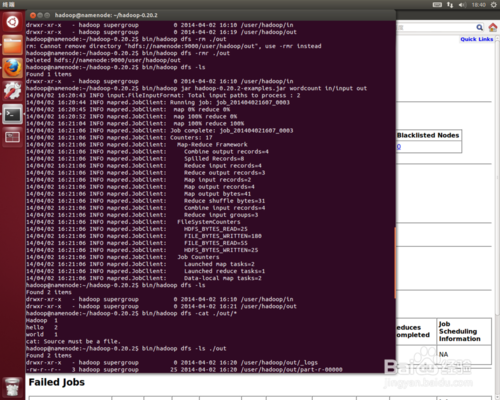Open the Files manager in the dock

tap(12, 45)
